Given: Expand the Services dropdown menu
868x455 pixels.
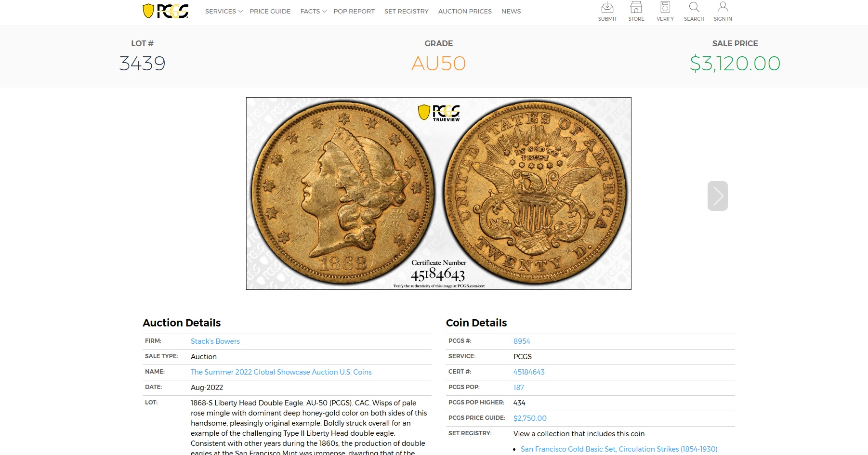Looking at the screenshot, I should tap(224, 11).
